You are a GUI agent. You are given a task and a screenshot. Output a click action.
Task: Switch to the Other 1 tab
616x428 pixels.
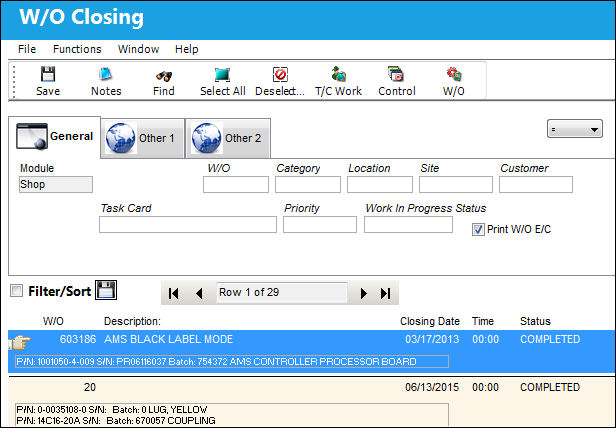point(143,138)
